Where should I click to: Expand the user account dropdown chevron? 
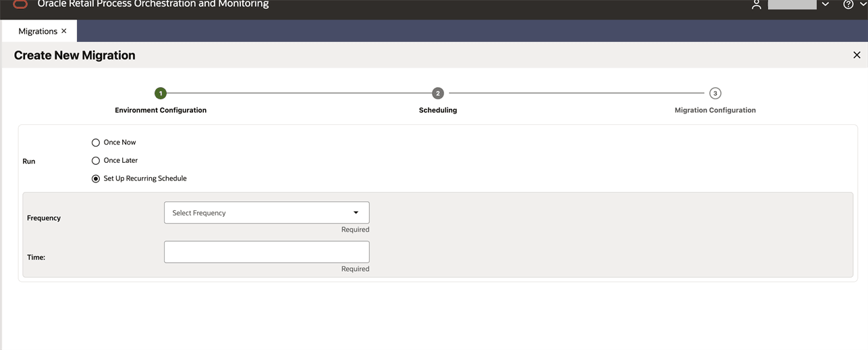click(825, 4)
